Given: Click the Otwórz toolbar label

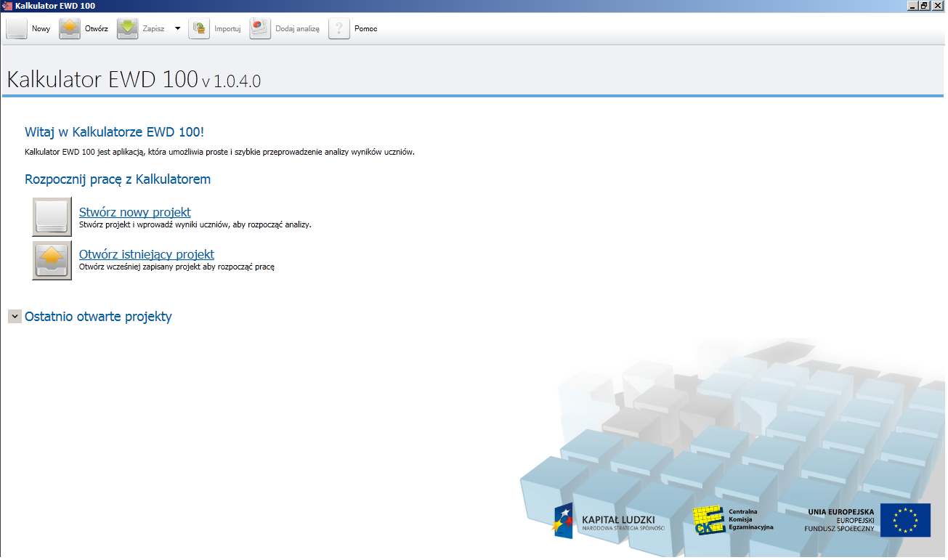Looking at the screenshot, I should (x=97, y=29).
